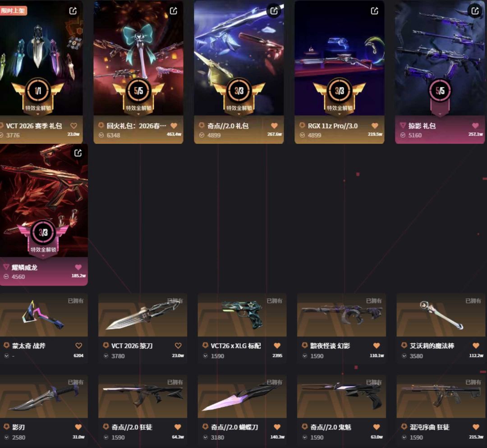
Task: Select VCT26 x XLG 标配 pistol thumbnail
Action: 242,315
